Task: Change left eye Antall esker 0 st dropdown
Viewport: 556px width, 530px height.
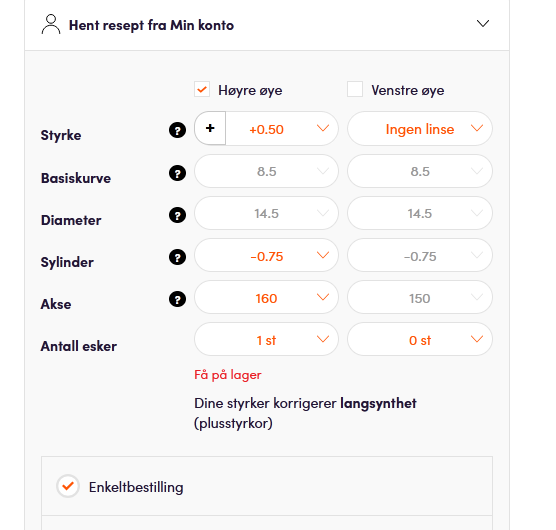Action: (420, 339)
